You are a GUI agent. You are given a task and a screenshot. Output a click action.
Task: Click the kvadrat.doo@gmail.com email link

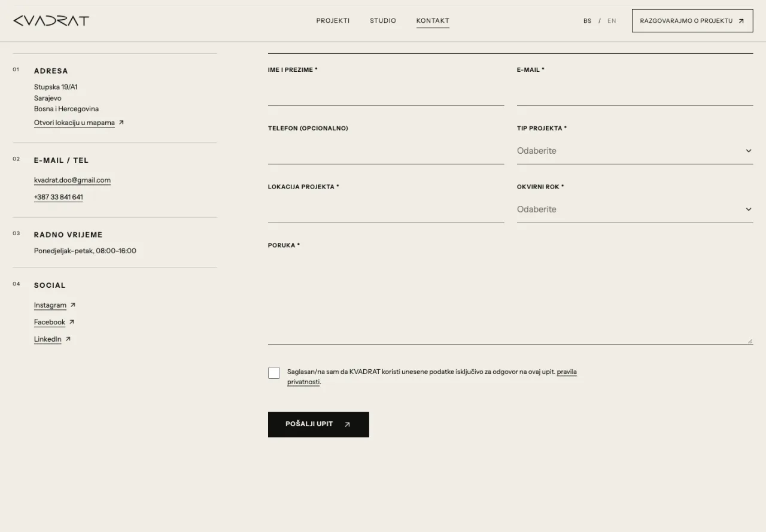pos(72,180)
